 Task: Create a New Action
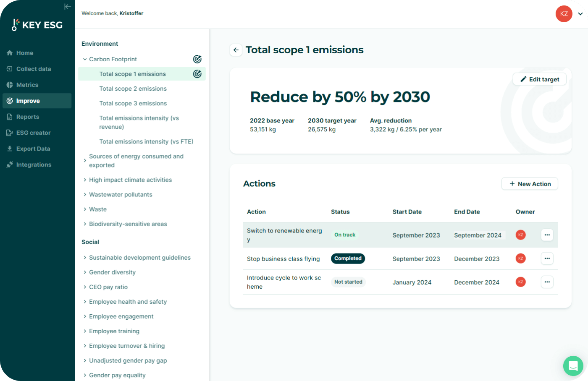click(529, 184)
